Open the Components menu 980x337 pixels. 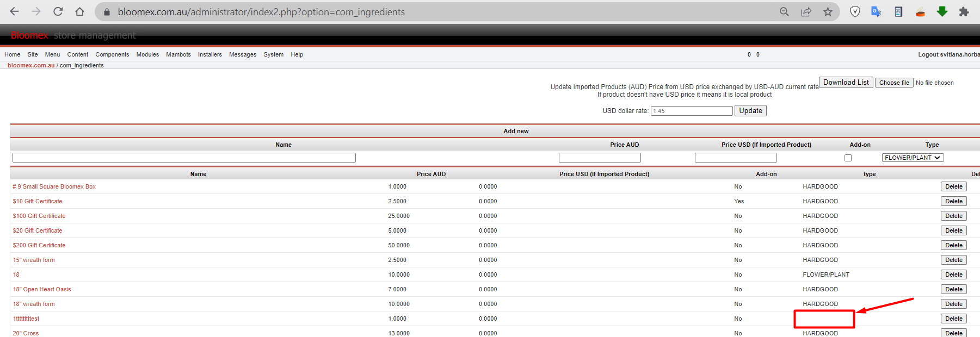[112, 54]
